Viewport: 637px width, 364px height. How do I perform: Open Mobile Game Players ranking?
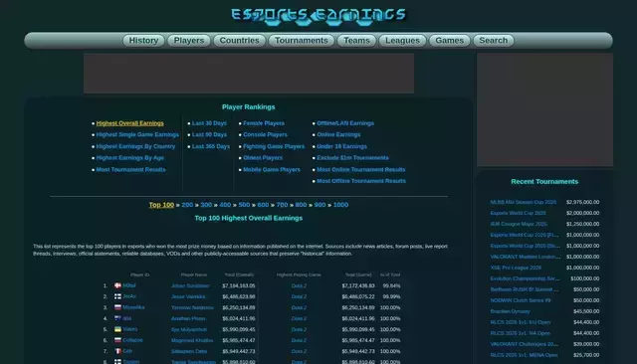pos(272,170)
